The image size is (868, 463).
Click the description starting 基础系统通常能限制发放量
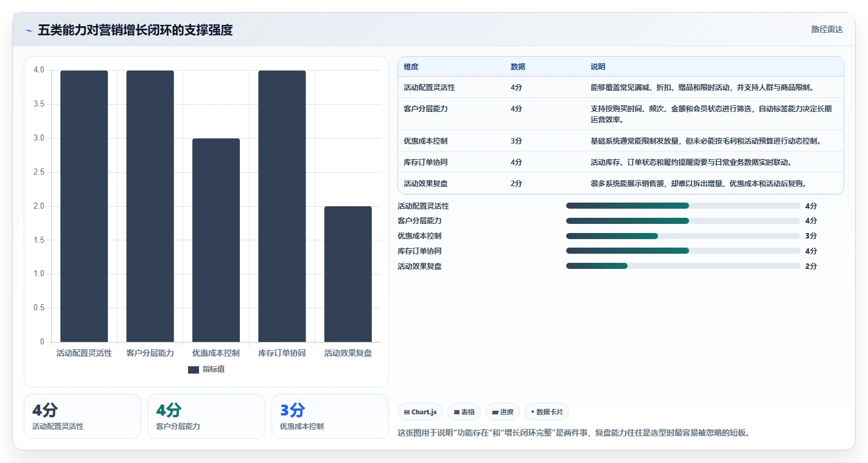point(706,141)
